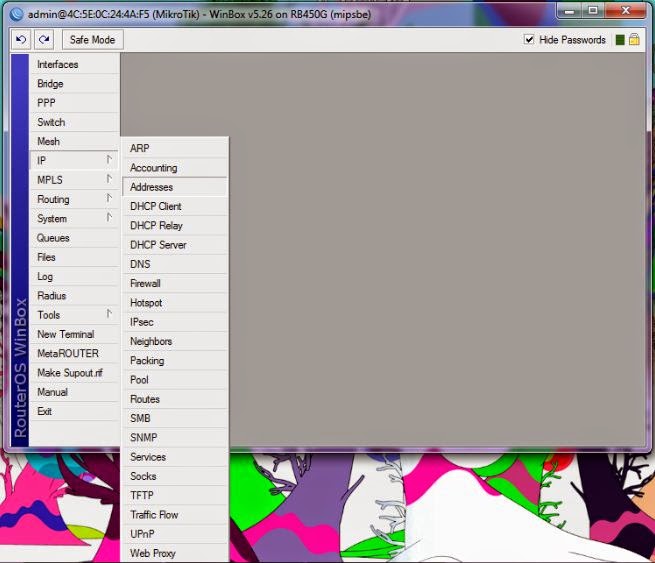Toggle the Hide Passwords checkbox
Image resolution: width=655 pixels, height=563 pixels.
(529, 40)
